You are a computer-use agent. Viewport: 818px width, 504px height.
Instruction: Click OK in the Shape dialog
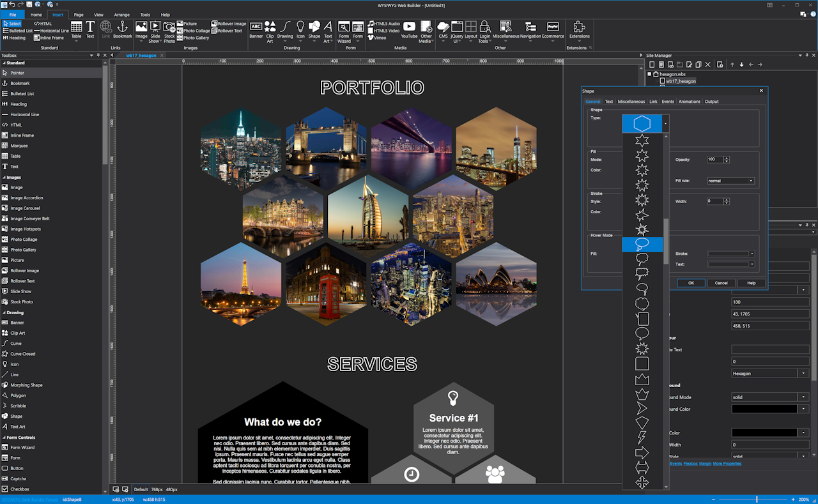(691, 282)
